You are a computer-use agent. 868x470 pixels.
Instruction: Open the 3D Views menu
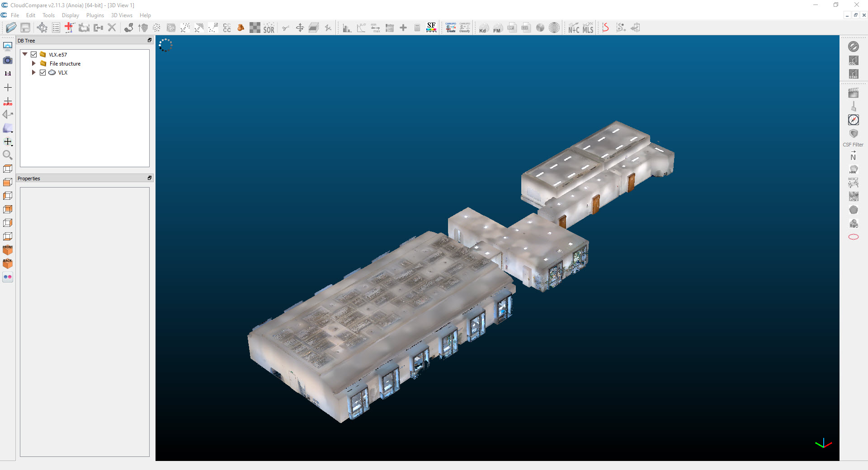tap(122, 15)
